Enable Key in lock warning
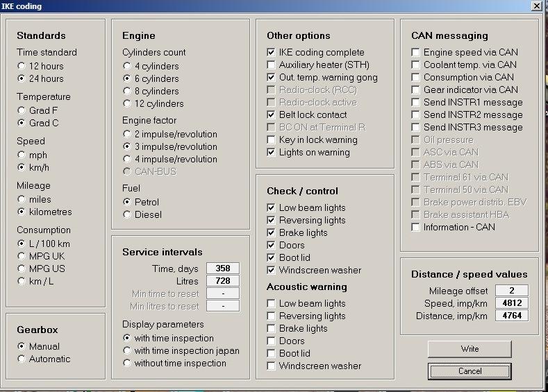The image size is (548, 392). point(271,139)
